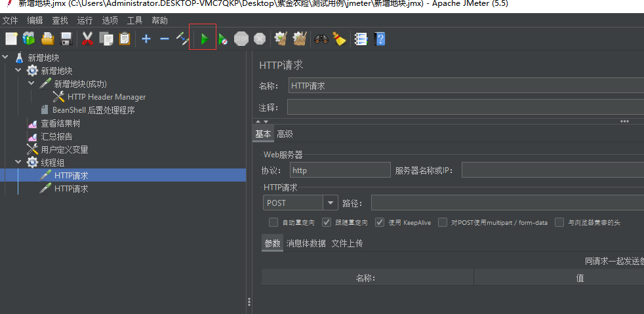Viewport: 644px width, 314px height.
Task: Click the Cut scissors icon
Action: [87, 39]
